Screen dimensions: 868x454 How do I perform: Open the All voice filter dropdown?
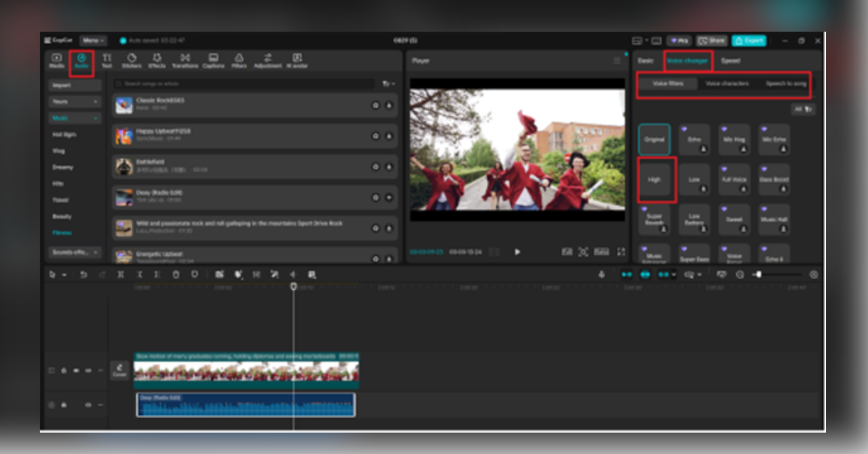coord(804,110)
